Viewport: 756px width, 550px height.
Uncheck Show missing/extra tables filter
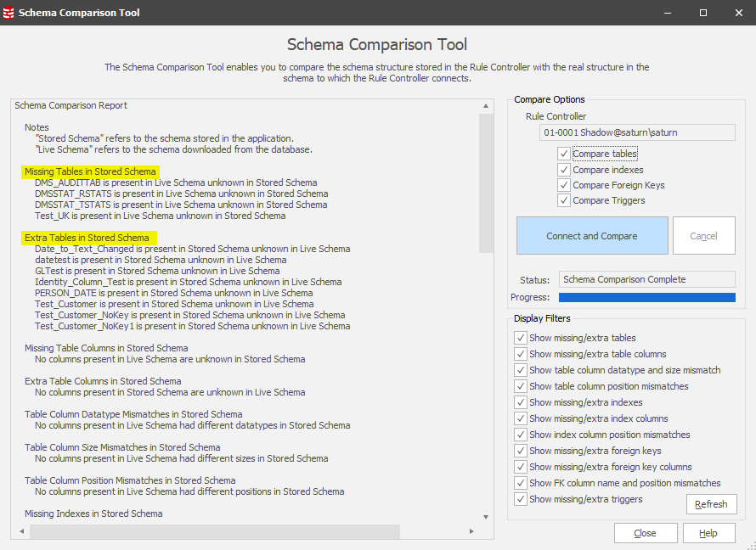pos(521,338)
